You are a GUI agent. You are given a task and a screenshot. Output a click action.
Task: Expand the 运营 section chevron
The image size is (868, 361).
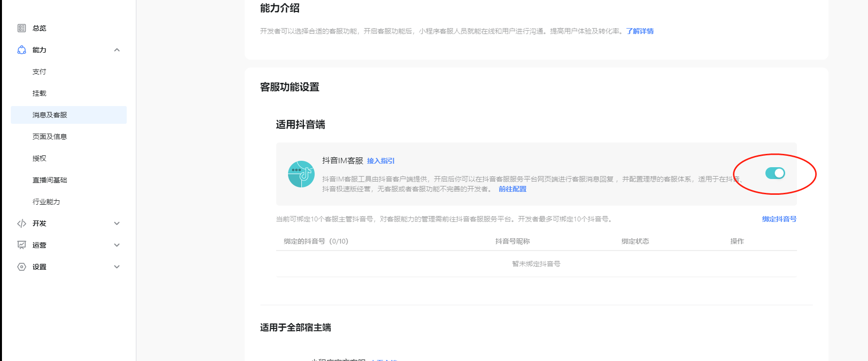[x=117, y=245]
